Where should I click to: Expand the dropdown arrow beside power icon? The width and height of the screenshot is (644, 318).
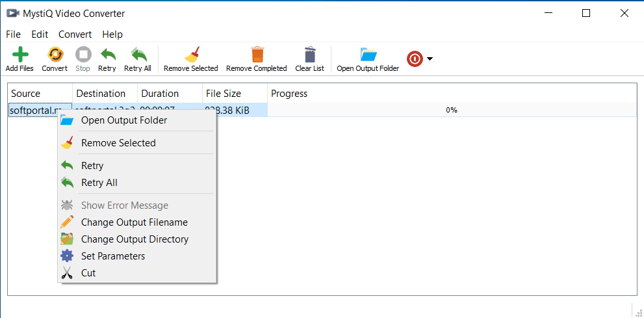point(430,59)
